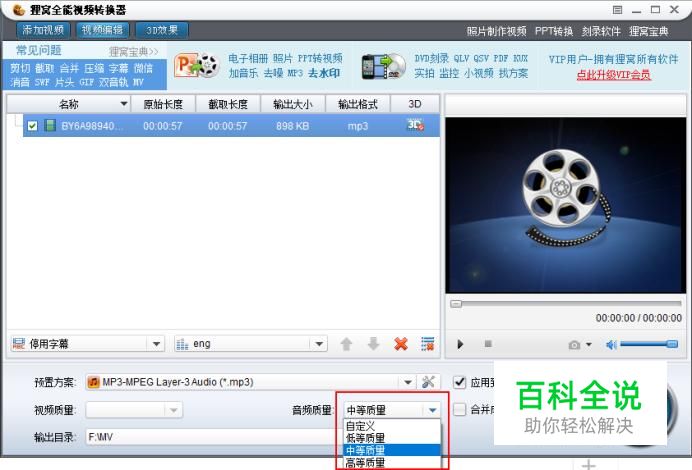
Task: Click the green video file icon in the BY6A98940 row
Action: (x=50, y=126)
